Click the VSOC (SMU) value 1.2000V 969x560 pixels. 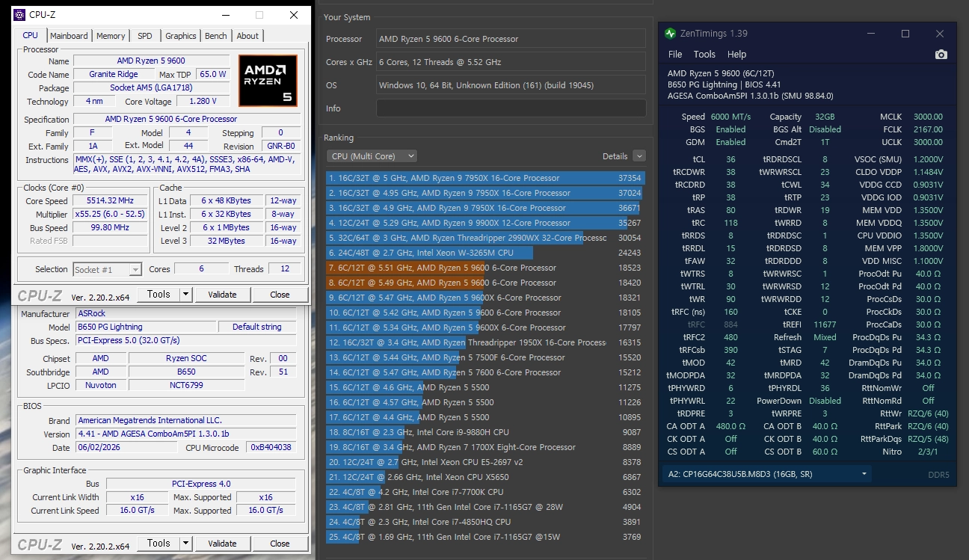coord(926,159)
